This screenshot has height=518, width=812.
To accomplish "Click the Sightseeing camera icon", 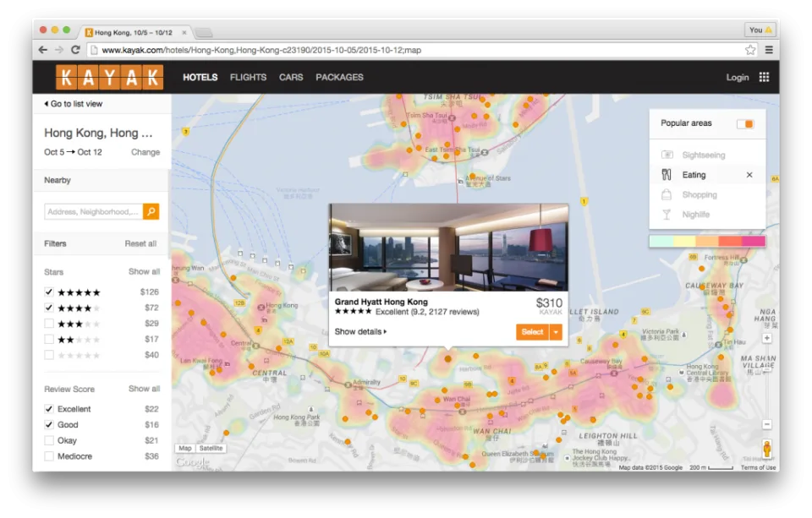I will (x=667, y=155).
